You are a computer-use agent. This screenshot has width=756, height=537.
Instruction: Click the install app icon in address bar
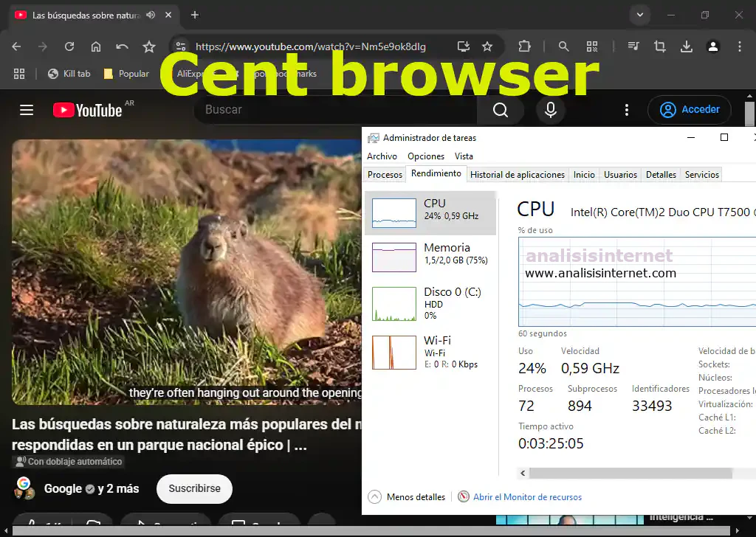[x=464, y=46]
